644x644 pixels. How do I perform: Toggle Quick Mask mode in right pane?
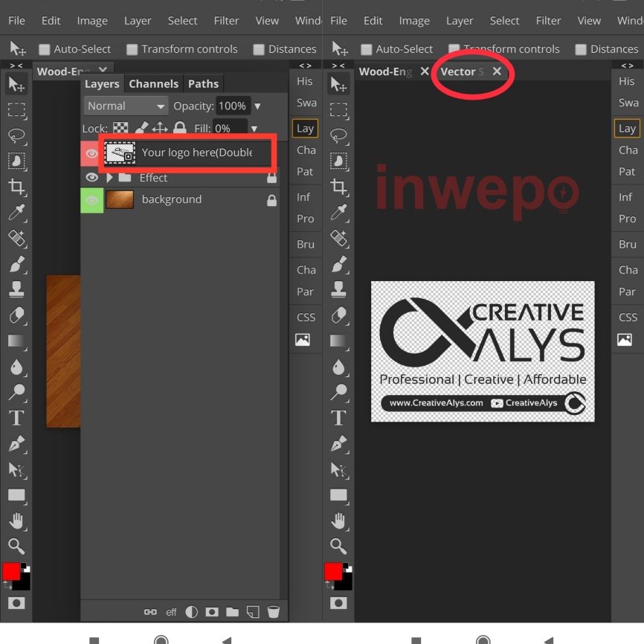pos(338,603)
